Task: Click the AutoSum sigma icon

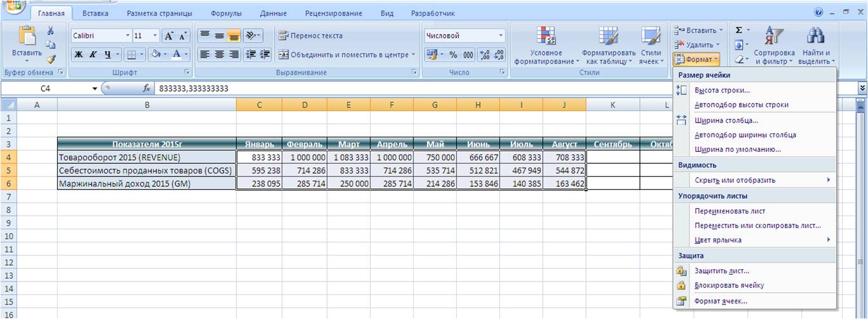Action: (x=739, y=30)
